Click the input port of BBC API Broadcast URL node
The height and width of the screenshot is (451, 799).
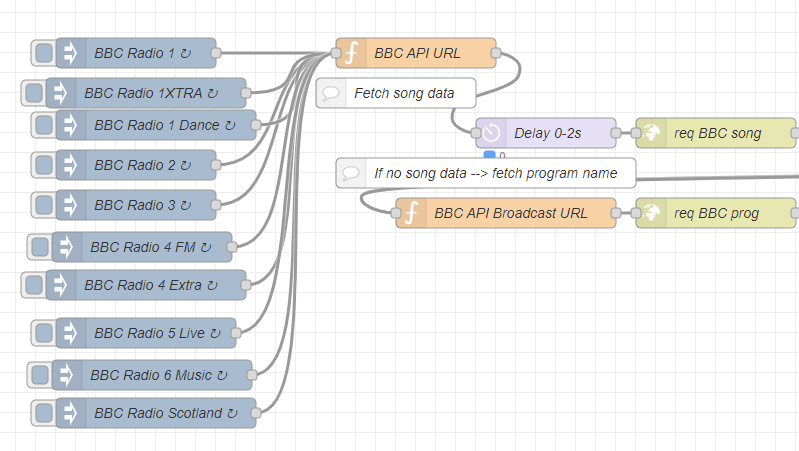tap(396, 213)
